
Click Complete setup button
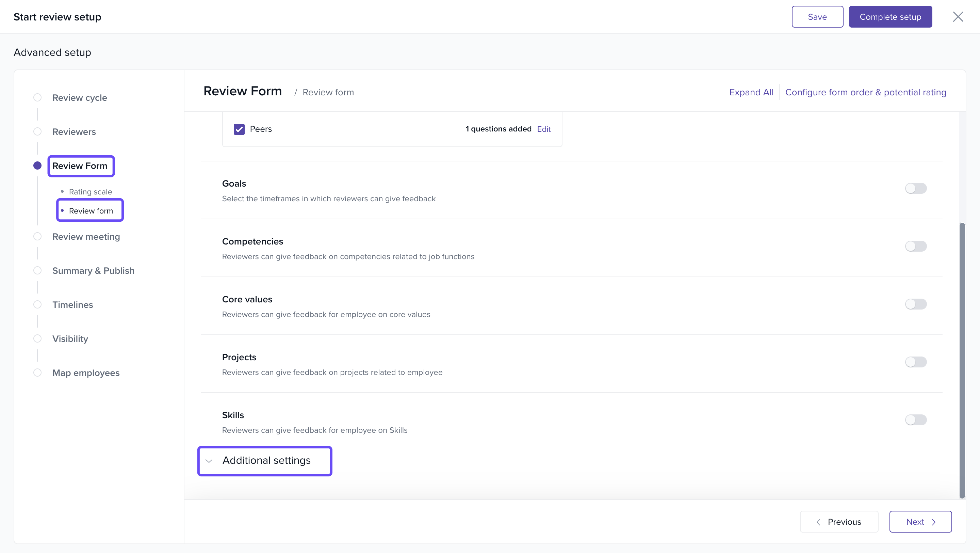(x=890, y=17)
